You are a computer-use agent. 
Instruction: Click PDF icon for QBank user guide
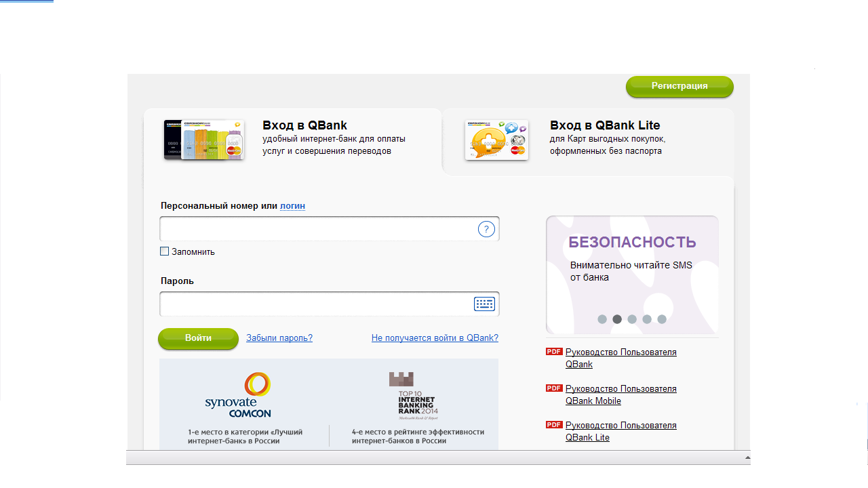554,352
